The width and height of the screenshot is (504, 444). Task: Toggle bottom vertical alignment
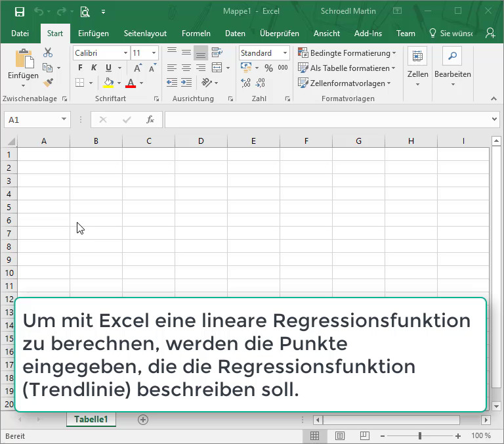click(x=201, y=53)
